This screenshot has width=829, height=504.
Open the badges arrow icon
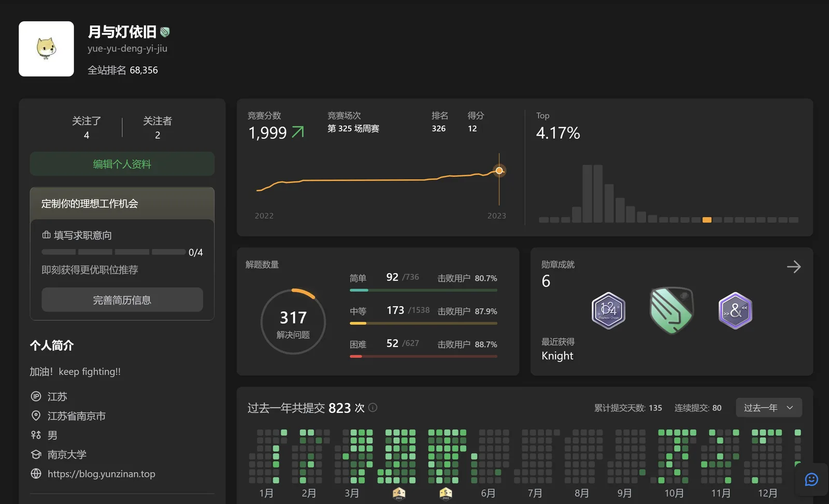(794, 267)
